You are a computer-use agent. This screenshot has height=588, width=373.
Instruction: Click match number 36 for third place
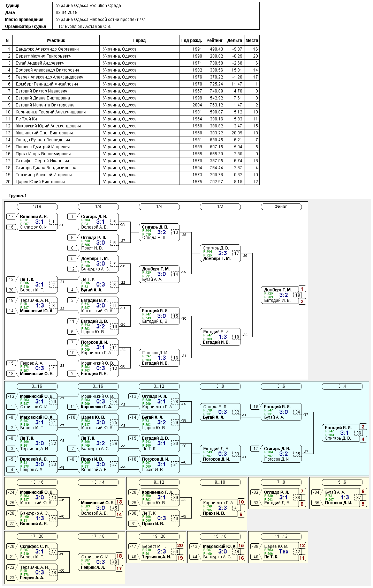[x=358, y=433]
